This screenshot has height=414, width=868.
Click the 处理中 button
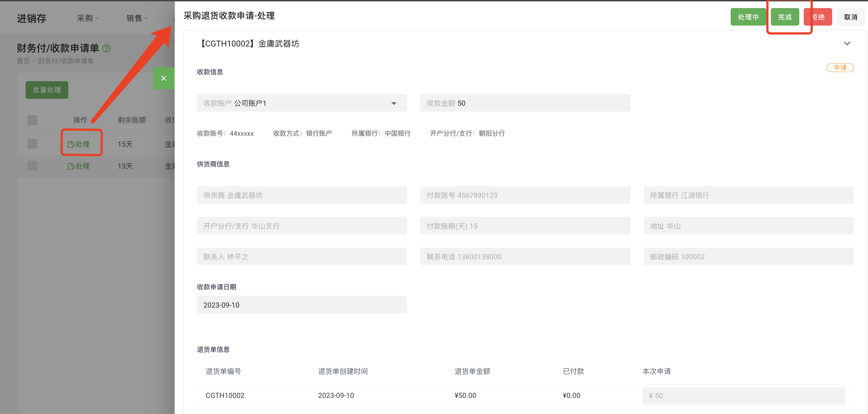(749, 16)
